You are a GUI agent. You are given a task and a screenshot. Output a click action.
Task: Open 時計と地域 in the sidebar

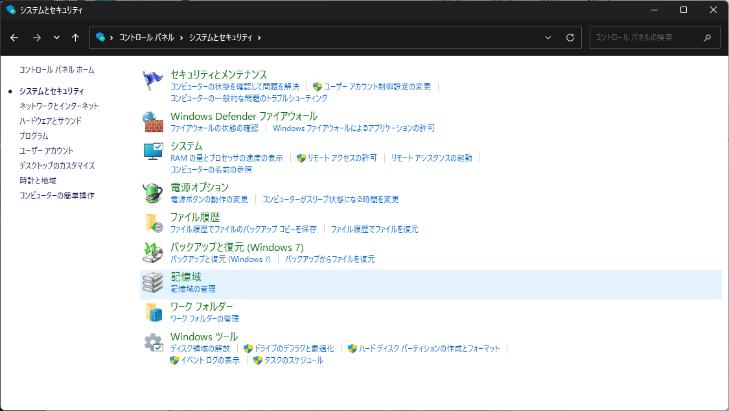point(38,180)
